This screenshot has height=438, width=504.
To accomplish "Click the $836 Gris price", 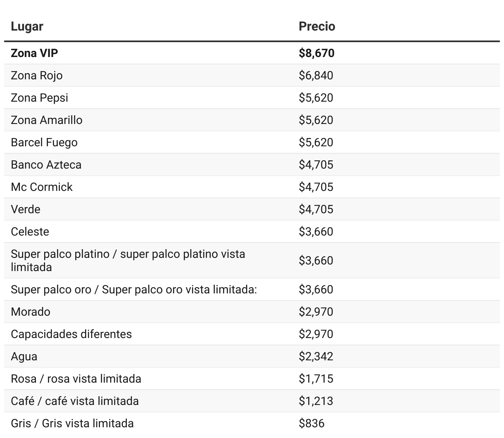I will click(312, 424).
